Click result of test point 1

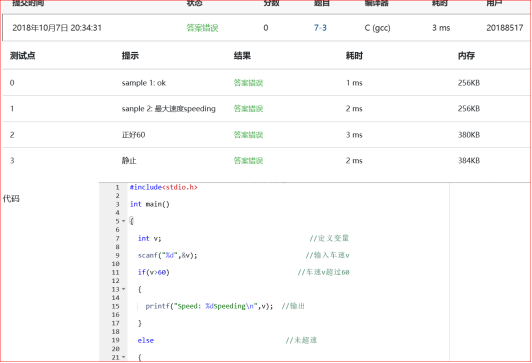click(x=248, y=109)
